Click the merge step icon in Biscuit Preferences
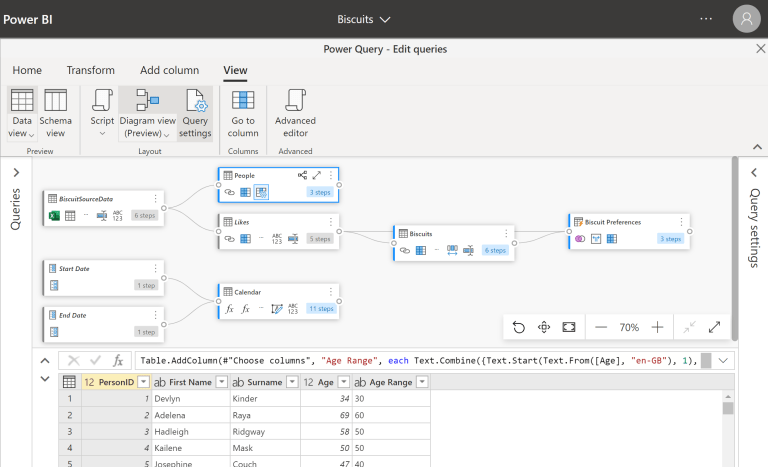 tap(580, 239)
